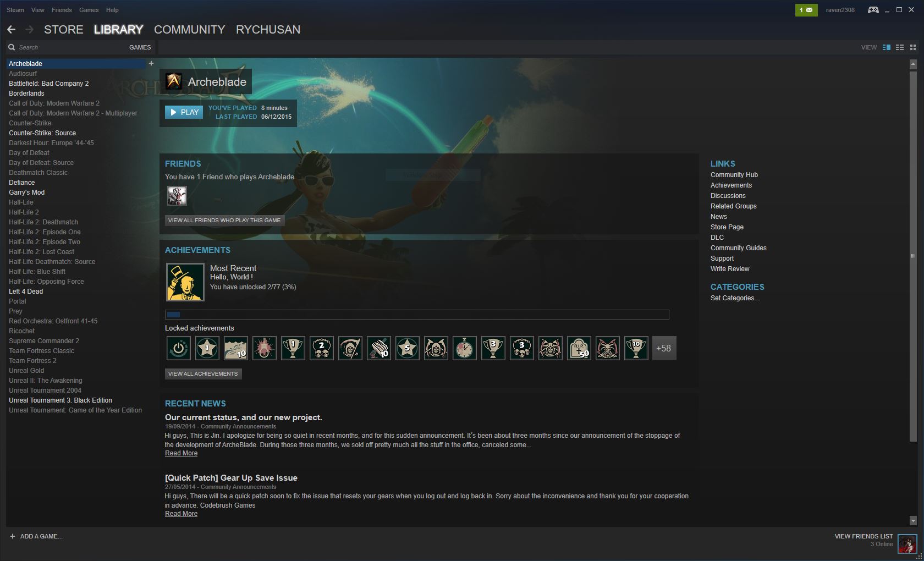This screenshot has width=924, height=561.
Task: Click the user avatar next to friends list
Action: [x=908, y=544]
